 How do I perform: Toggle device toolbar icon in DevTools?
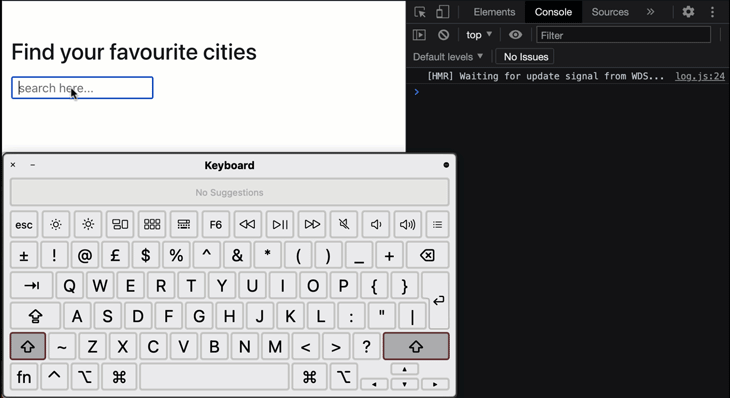(442, 12)
